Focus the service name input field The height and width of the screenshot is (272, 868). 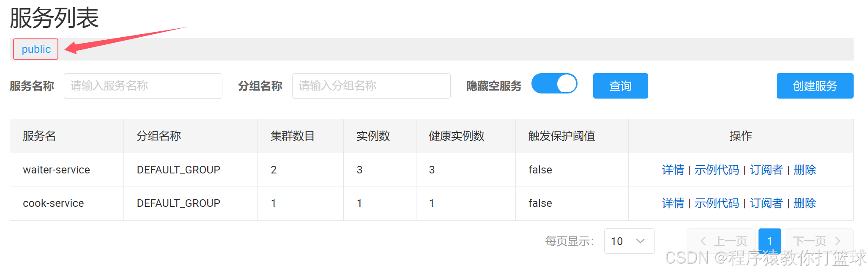tap(143, 86)
